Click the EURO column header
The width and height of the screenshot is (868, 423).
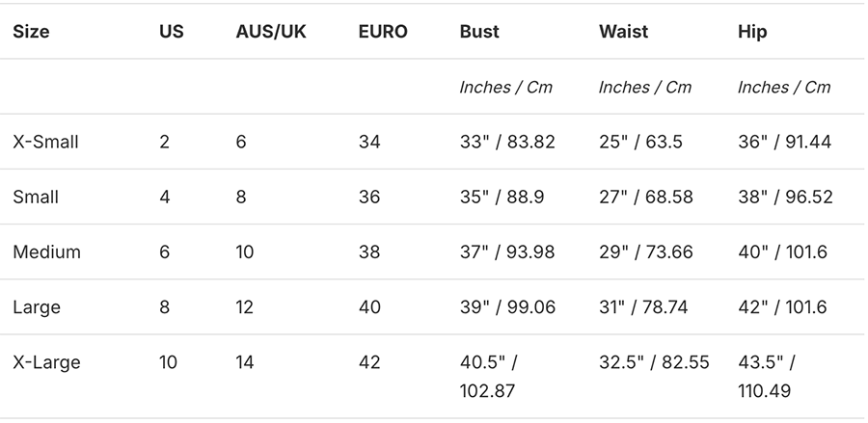[x=383, y=32]
